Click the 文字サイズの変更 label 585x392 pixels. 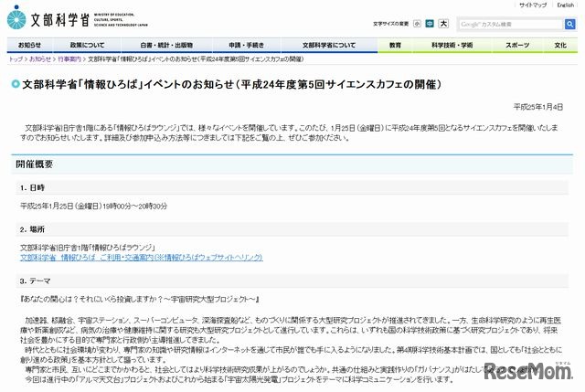click(390, 24)
